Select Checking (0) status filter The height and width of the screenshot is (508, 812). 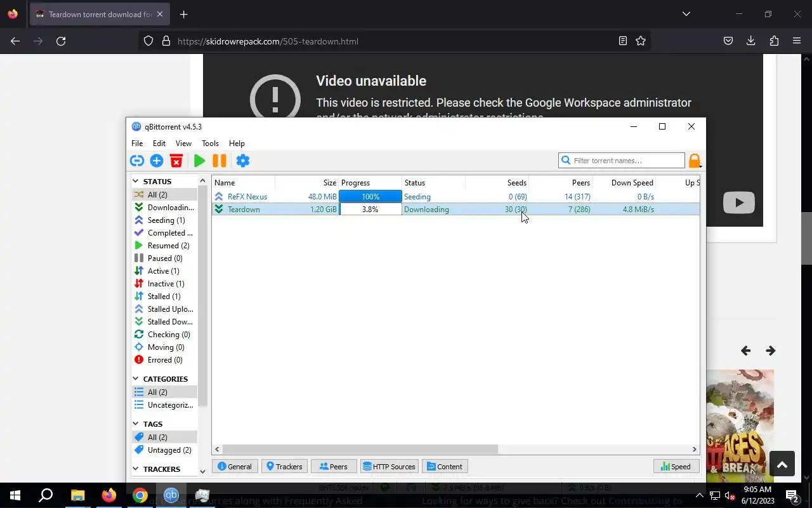pyautogui.click(x=164, y=335)
